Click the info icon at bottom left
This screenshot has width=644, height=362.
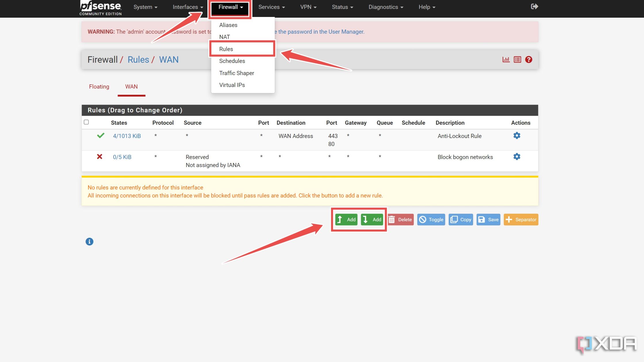[x=89, y=241]
